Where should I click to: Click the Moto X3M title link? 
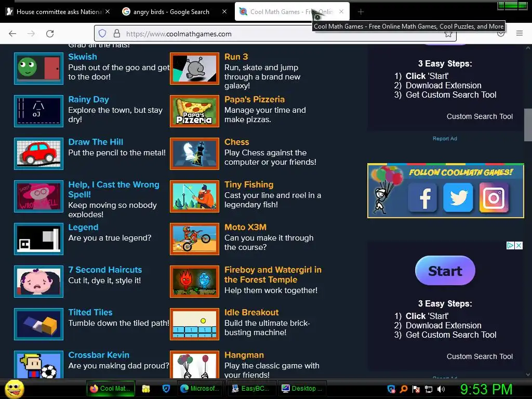[245, 228]
